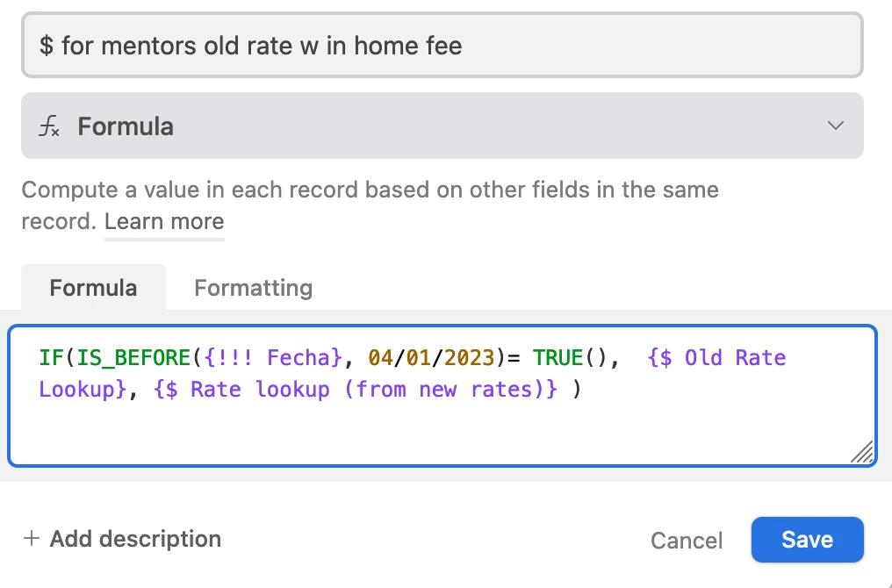892x588 pixels.
Task: Click the Rate lookup (from new rates) token
Action: pos(356,389)
